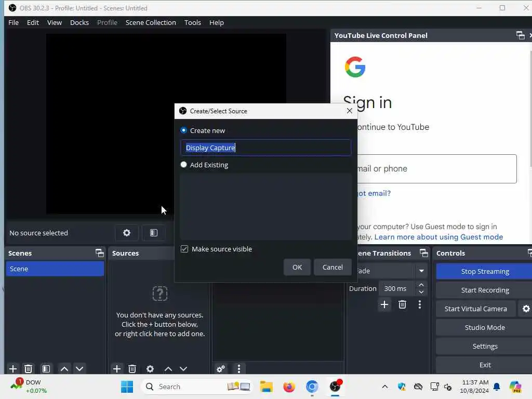
Task: Undock the Scenes panel
Action: 99,253
